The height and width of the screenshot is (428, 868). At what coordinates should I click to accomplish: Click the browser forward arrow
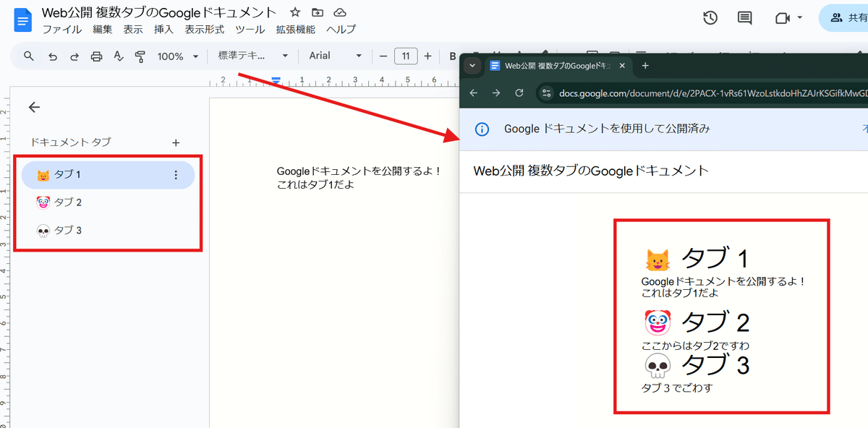click(496, 93)
